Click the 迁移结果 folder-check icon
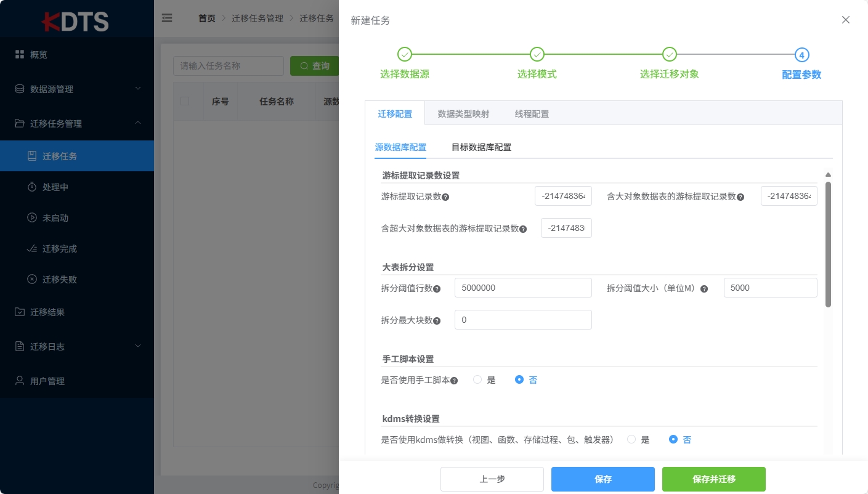 tap(20, 312)
